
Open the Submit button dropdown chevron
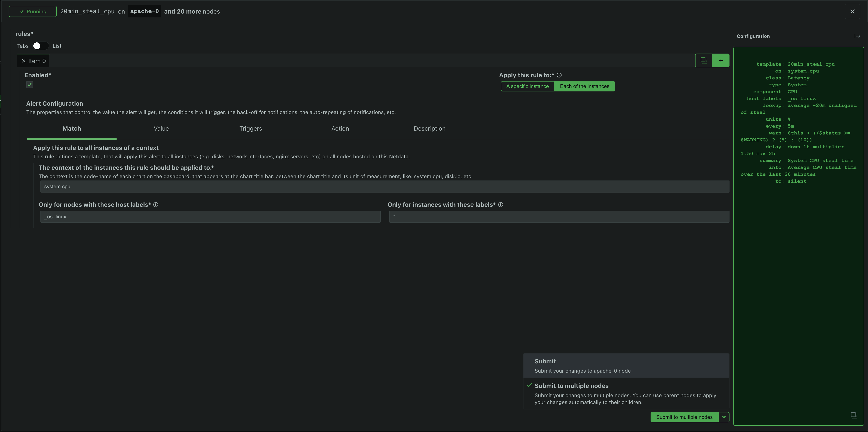tap(724, 417)
